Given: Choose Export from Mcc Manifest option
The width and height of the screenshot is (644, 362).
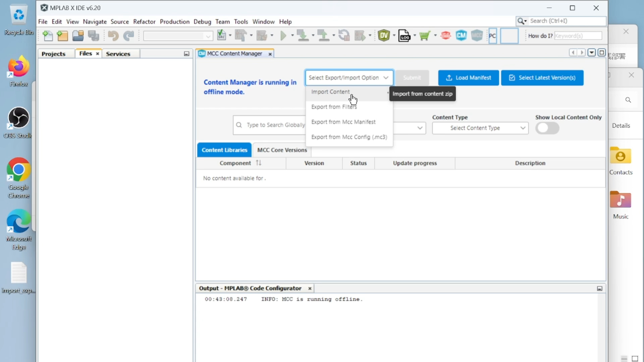Looking at the screenshot, I should coord(349,122).
